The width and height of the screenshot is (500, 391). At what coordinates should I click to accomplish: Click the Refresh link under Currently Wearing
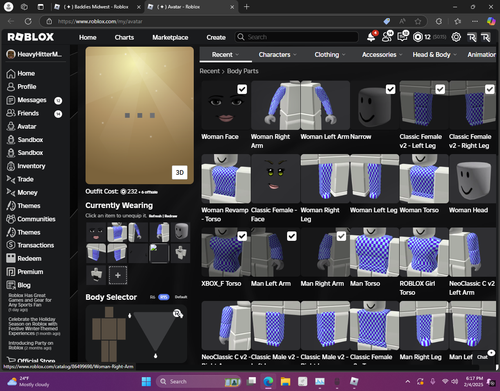pos(155,216)
